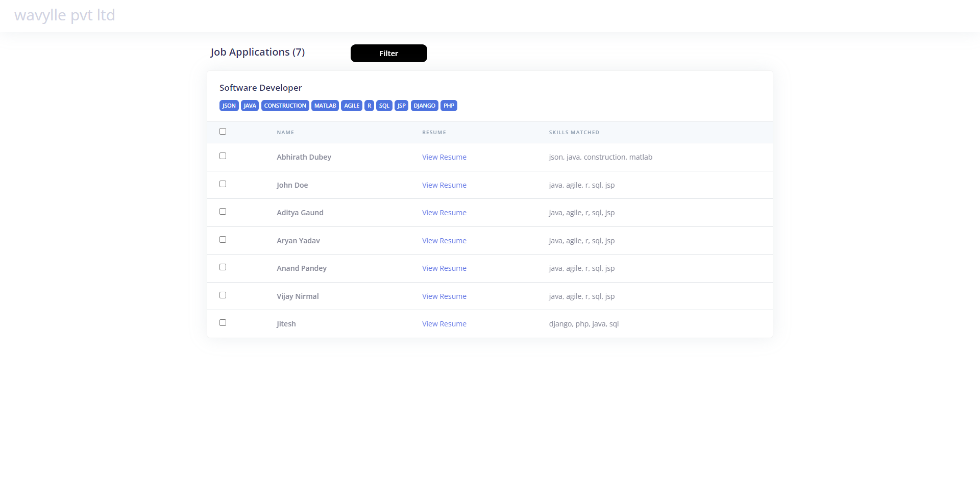This screenshot has height=483, width=980.
Task: Click the Job Applications (7) heading
Action: coord(258,52)
